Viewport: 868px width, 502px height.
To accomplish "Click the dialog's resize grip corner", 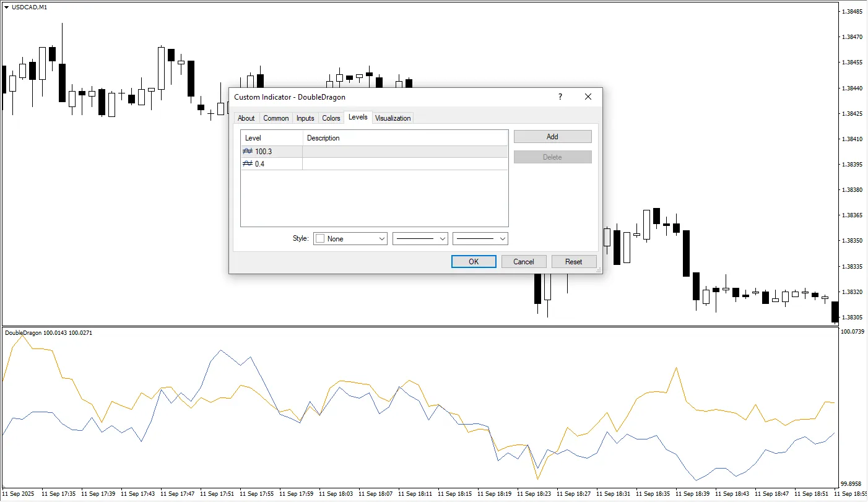I will point(599,270).
